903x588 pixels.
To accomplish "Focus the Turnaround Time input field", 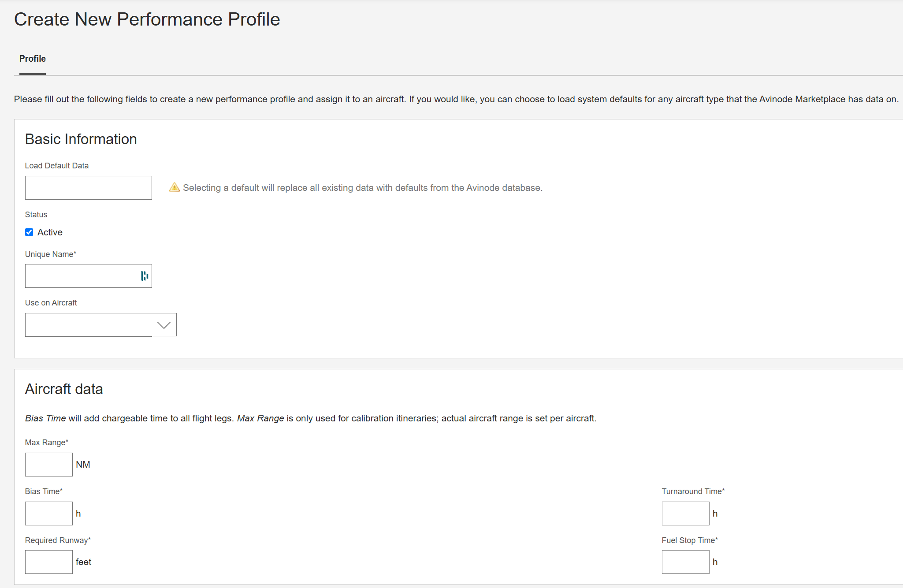I will click(685, 514).
